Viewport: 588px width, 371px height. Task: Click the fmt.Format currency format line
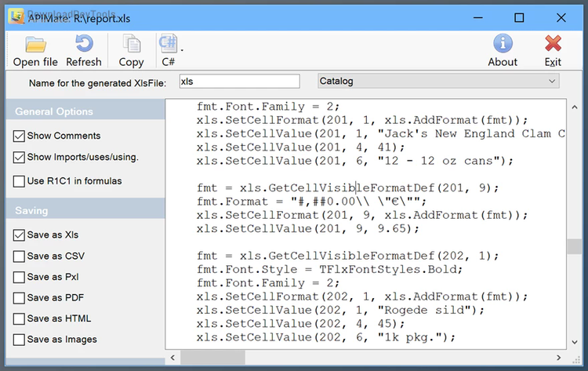tap(311, 202)
